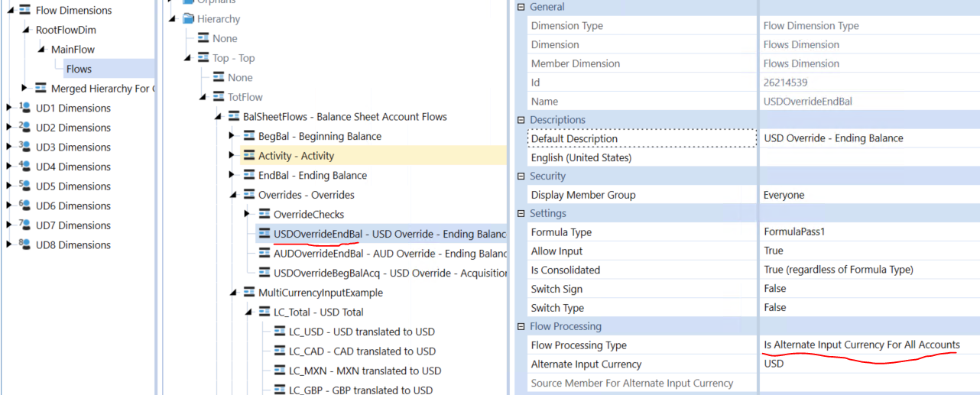Viewport: 980px width, 395px height.
Task: Expand the UD3 Dimensions node
Action: [9, 147]
